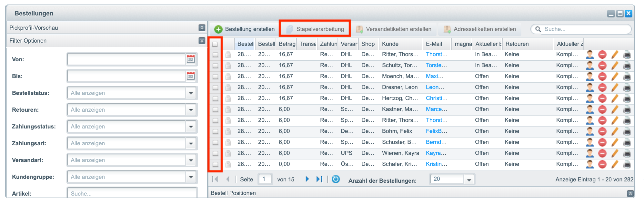The height and width of the screenshot is (204, 644).
Task: Collapse the Filter Optionen panel
Action: [202, 41]
